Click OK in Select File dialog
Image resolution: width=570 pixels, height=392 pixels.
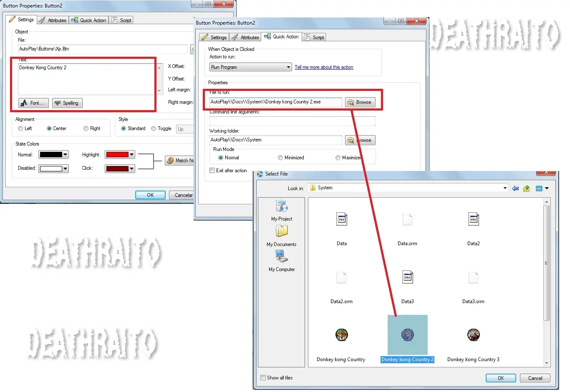pyautogui.click(x=501, y=378)
